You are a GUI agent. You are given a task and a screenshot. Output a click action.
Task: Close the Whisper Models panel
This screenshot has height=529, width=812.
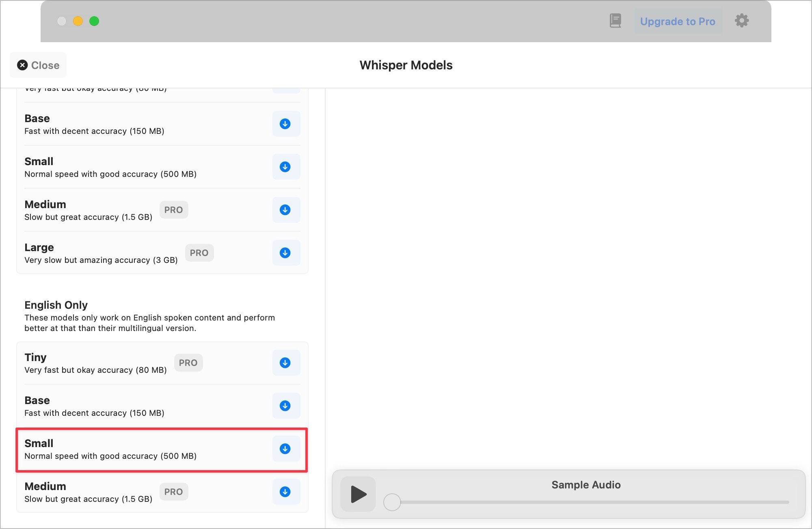(x=38, y=65)
